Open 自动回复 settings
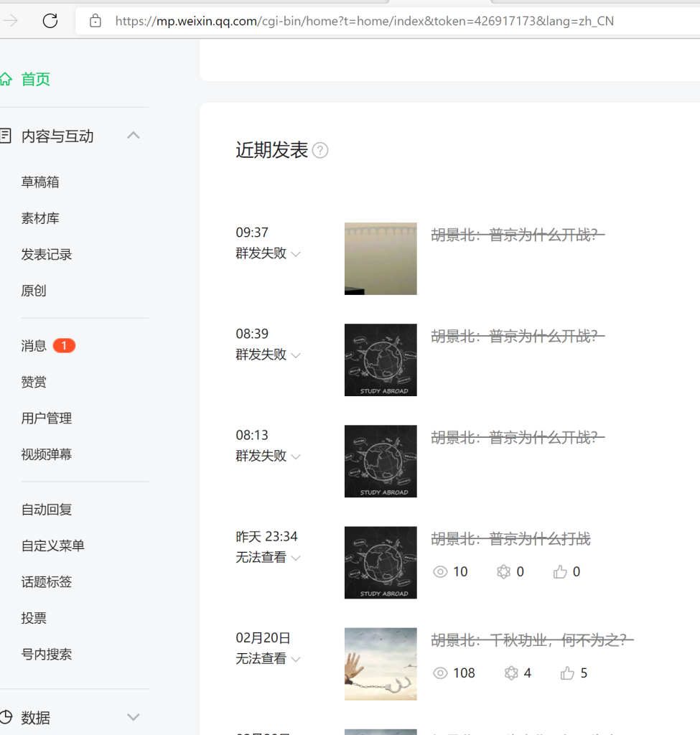 (47, 510)
